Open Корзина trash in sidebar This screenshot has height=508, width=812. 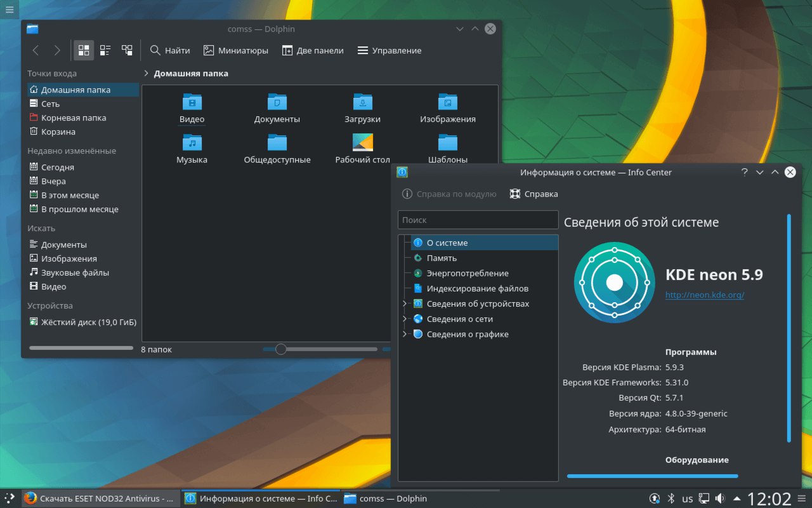point(83,132)
